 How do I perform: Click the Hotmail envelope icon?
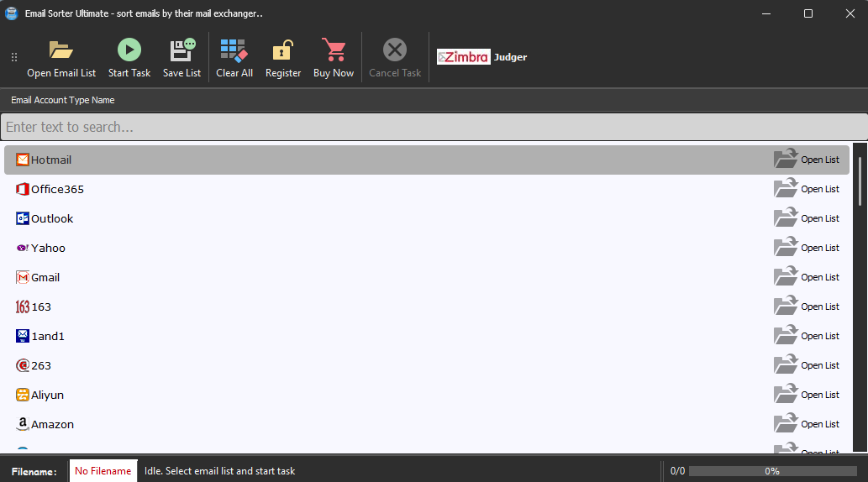click(x=22, y=160)
